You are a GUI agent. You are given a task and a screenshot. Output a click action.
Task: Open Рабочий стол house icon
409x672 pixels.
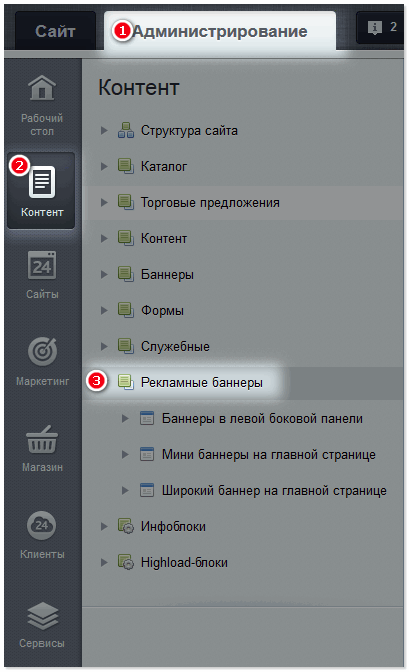click(42, 87)
